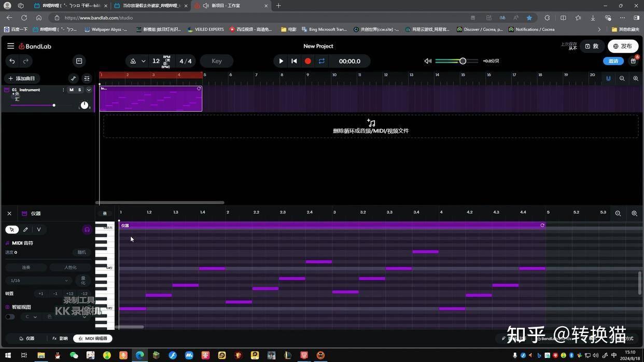Adjust the Instrument track pan knob
The height and width of the screenshot is (362, 644).
click(85, 105)
